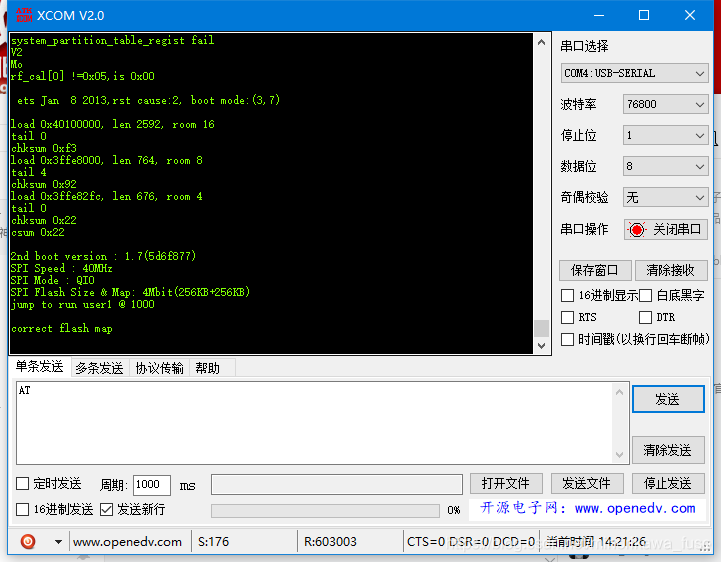
Task: Click the 'jump to run user1 @ 1000' line
Action: [x=83, y=304]
